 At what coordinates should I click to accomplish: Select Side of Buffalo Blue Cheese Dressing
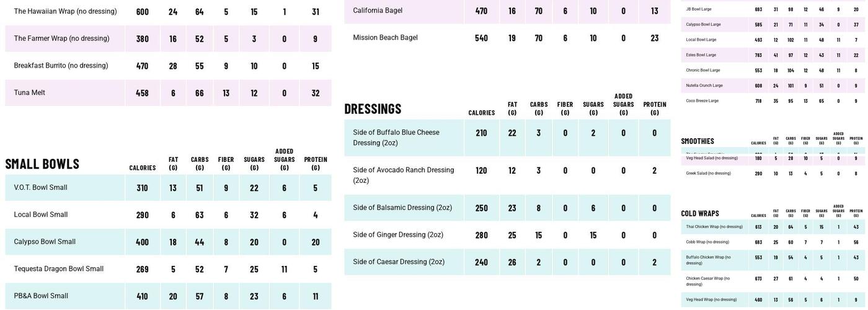coord(396,138)
